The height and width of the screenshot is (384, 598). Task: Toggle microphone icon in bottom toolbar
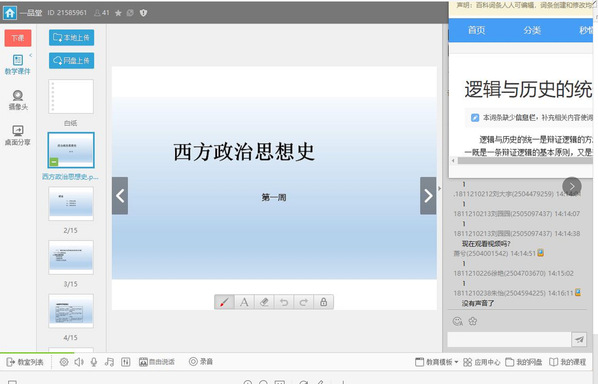pos(94,362)
